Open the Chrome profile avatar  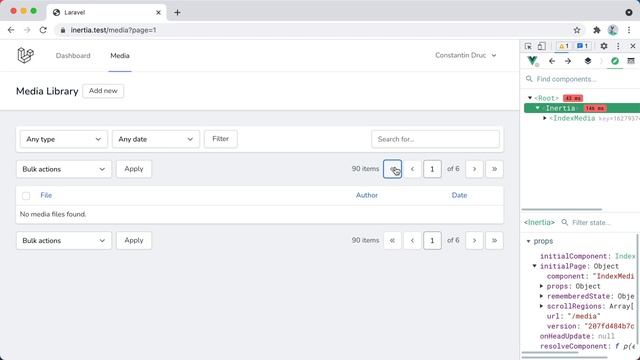(x=612, y=30)
